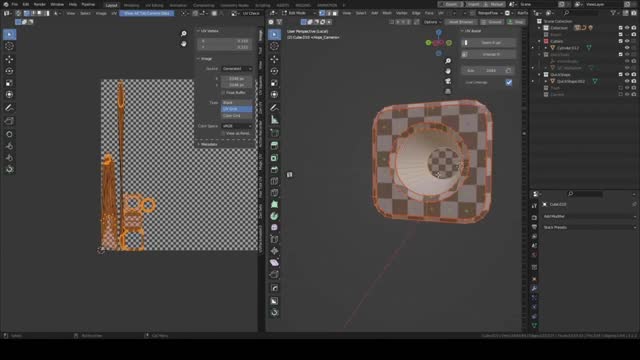Open the UV editor Select menu
Viewport: 640px width, 360px height.
[x=85, y=13]
